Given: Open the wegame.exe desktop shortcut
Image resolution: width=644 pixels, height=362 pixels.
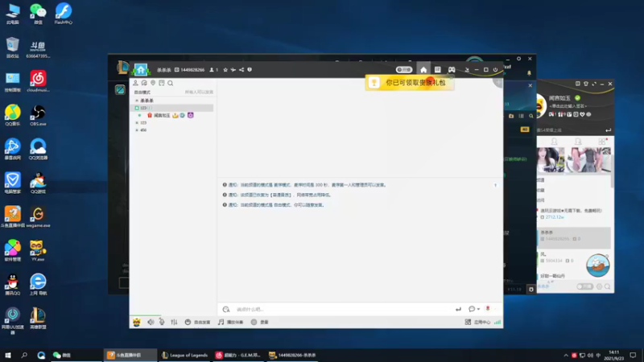Looking at the screenshot, I should (x=38, y=217).
